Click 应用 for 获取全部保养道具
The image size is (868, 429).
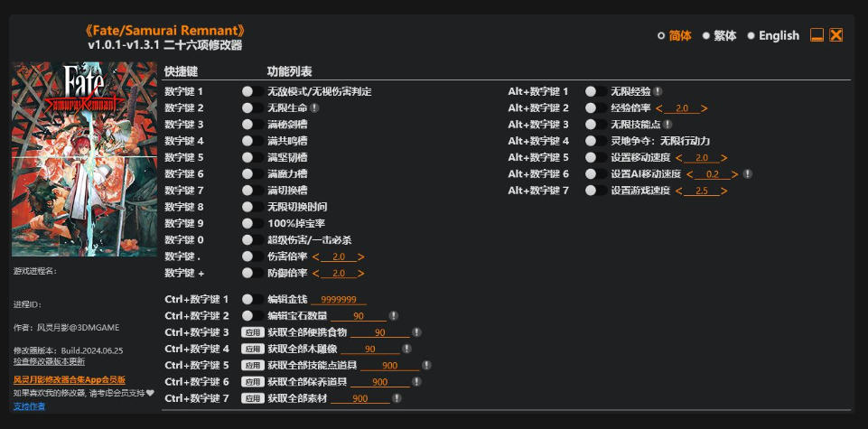click(252, 382)
